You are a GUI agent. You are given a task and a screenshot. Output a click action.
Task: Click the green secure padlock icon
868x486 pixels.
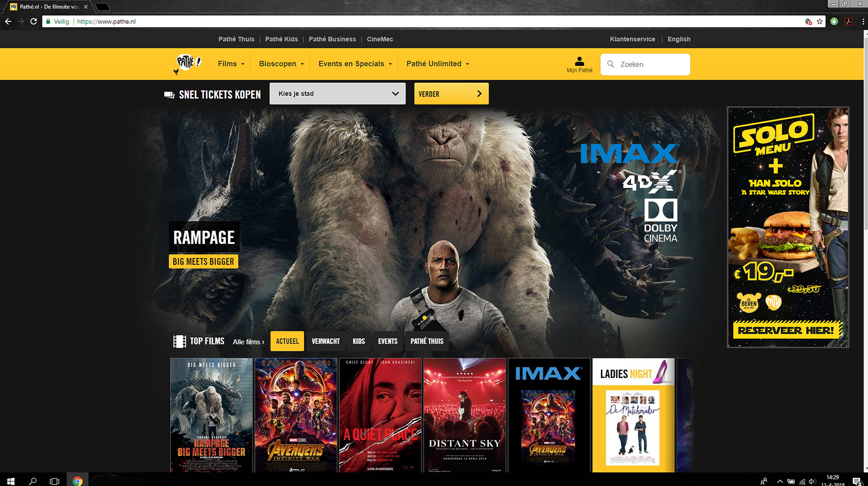[48, 21]
